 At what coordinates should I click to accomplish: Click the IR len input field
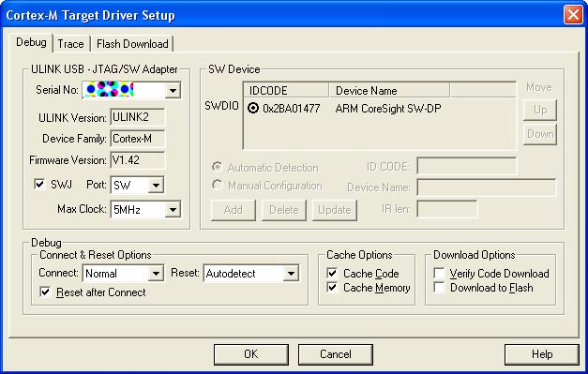pos(447,209)
